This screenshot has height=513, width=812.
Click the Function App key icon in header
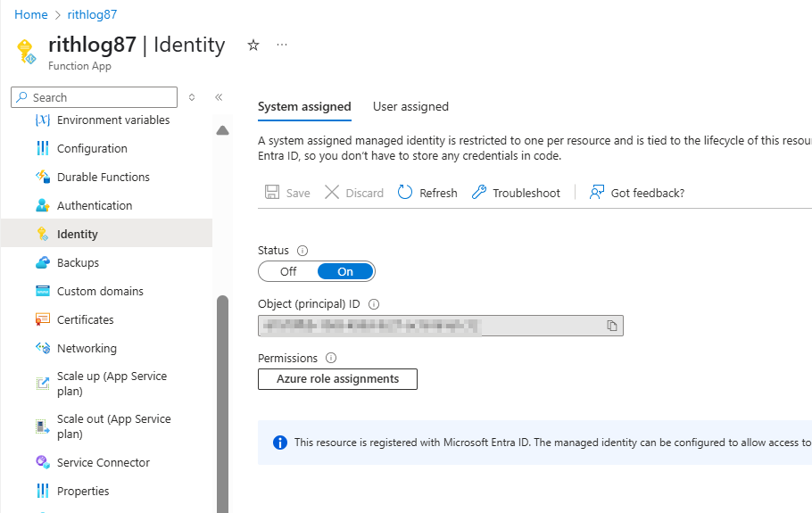[27, 52]
